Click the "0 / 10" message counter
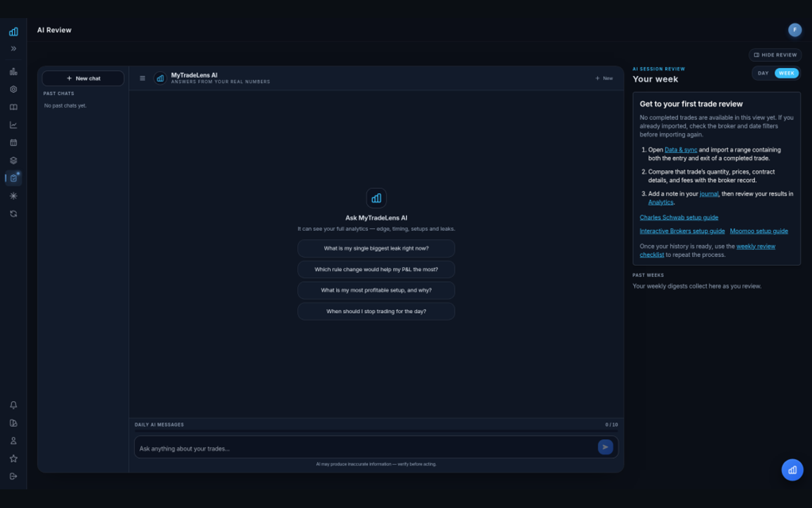812x508 pixels. pos(611,424)
